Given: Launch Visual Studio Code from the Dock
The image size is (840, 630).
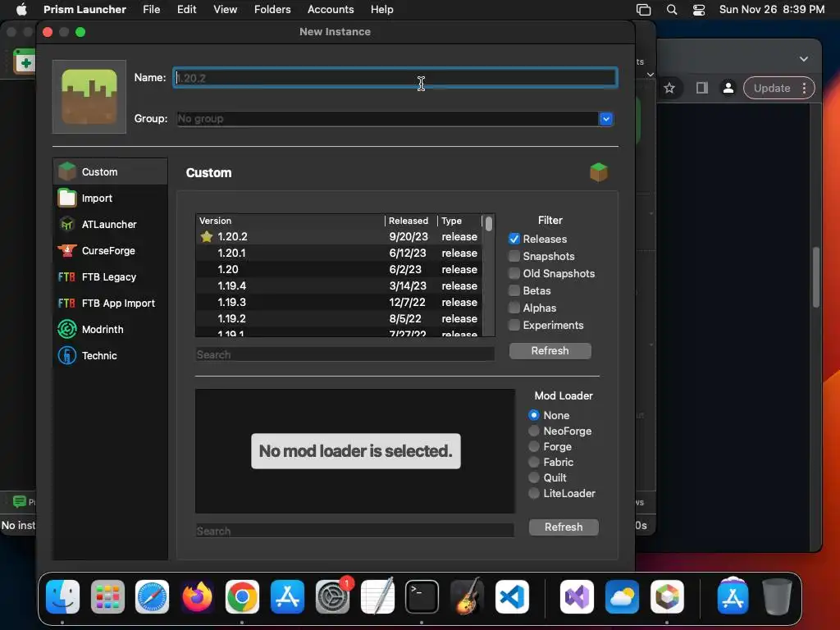Looking at the screenshot, I should [512, 596].
